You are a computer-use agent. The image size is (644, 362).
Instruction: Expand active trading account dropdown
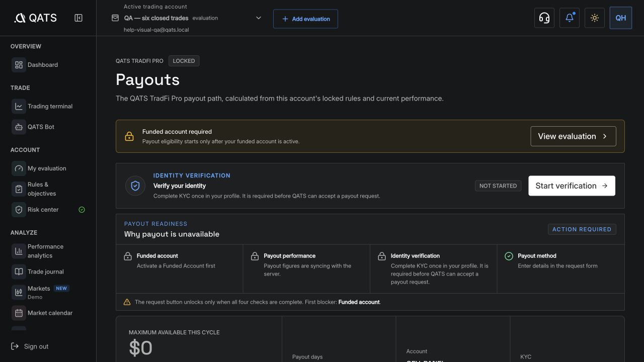pyautogui.click(x=259, y=18)
